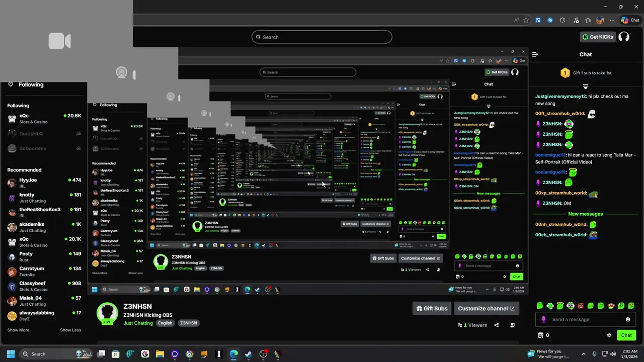
Task: Open knotty's Just Chatting channel
Action: click(44, 198)
